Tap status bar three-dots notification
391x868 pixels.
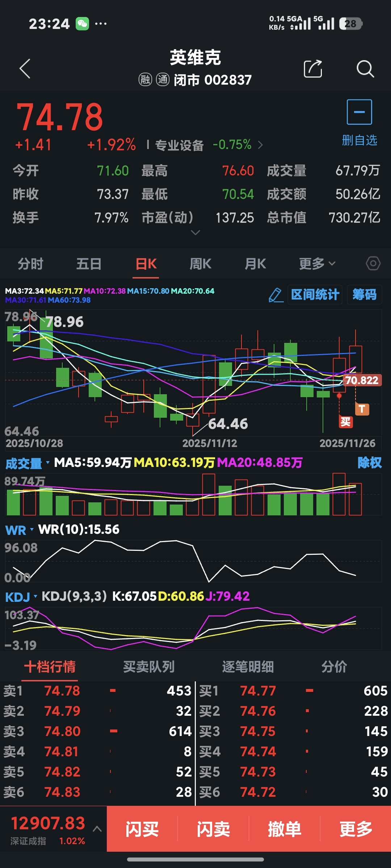[101, 24]
